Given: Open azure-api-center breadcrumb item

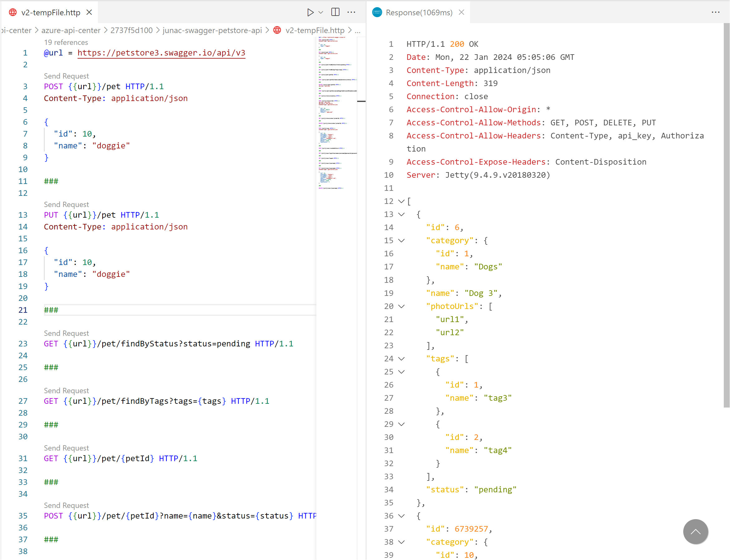Looking at the screenshot, I should [x=71, y=30].
